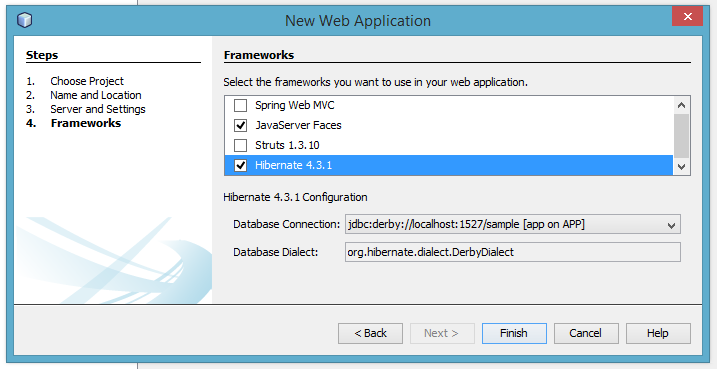Click the frameworks list scroll up arrow
Screen dimensions: 717x369
pos(681,105)
